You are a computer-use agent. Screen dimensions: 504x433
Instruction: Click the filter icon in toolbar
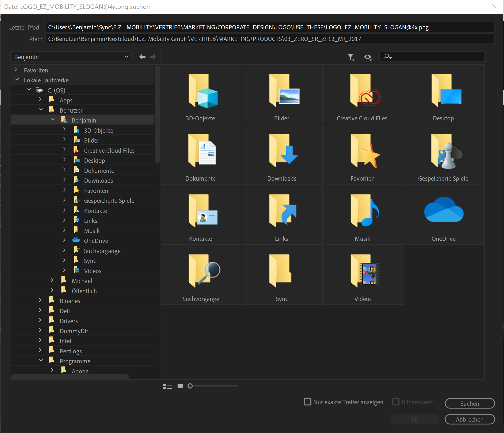click(351, 57)
